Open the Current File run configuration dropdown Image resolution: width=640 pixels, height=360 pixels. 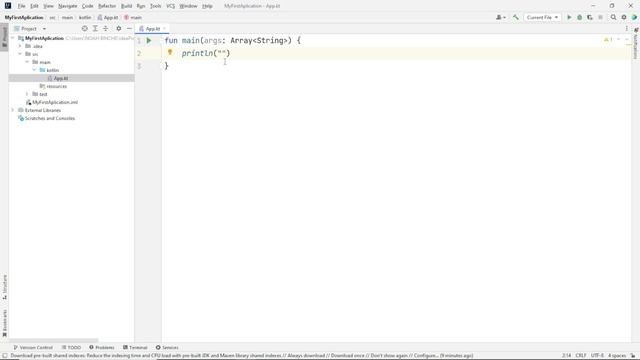click(x=542, y=18)
